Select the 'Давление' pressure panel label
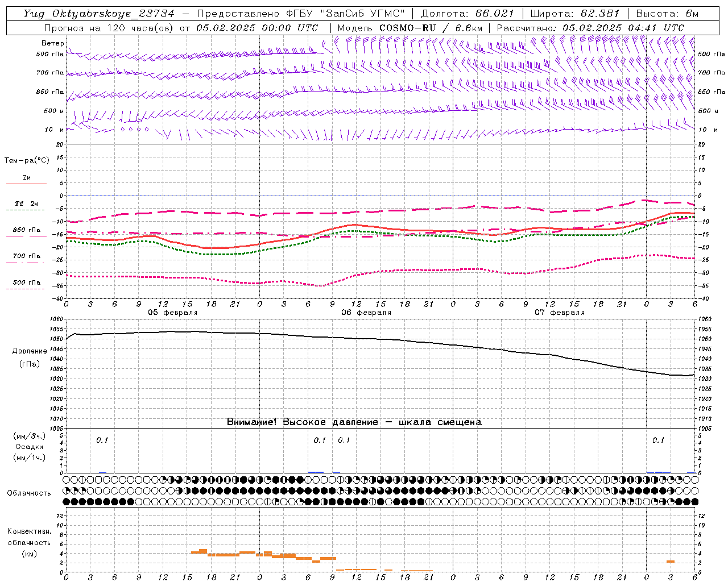This screenshot has width=728, height=582. (30, 351)
